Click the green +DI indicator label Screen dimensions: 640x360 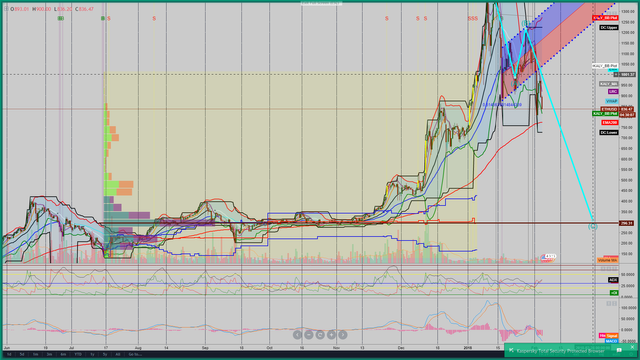coord(614,293)
